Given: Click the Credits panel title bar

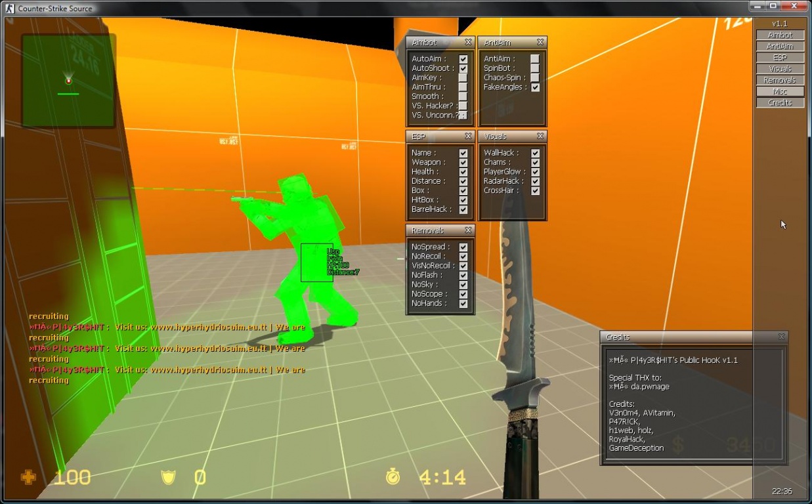Looking at the screenshot, I should pos(694,337).
